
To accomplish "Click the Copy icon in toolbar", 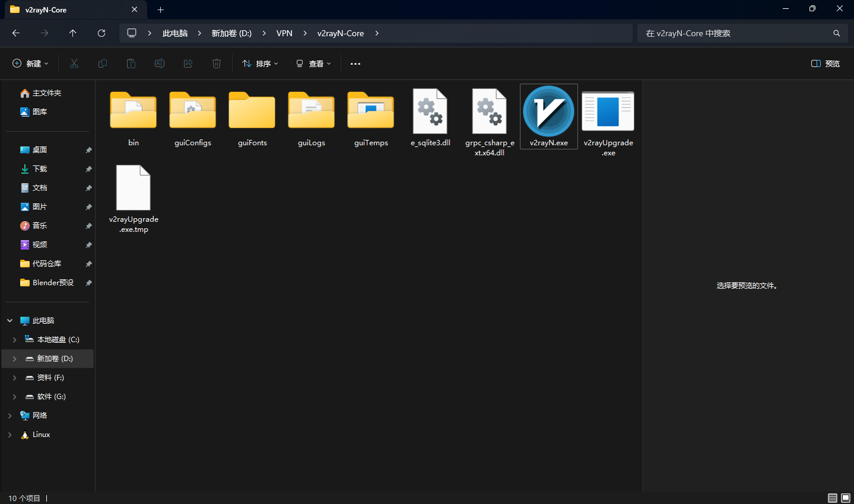I will (103, 63).
